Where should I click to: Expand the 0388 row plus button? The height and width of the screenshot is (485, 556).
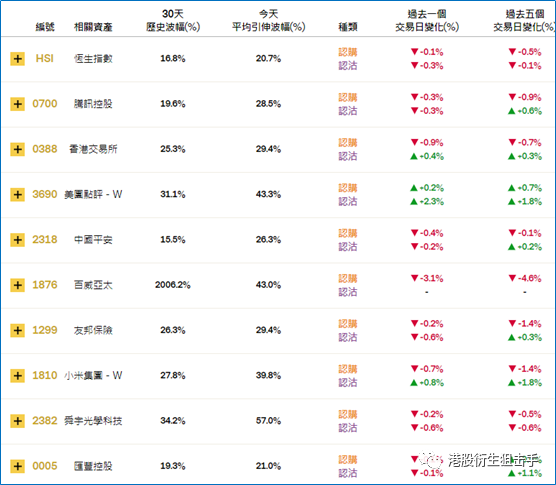click(x=17, y=149)
